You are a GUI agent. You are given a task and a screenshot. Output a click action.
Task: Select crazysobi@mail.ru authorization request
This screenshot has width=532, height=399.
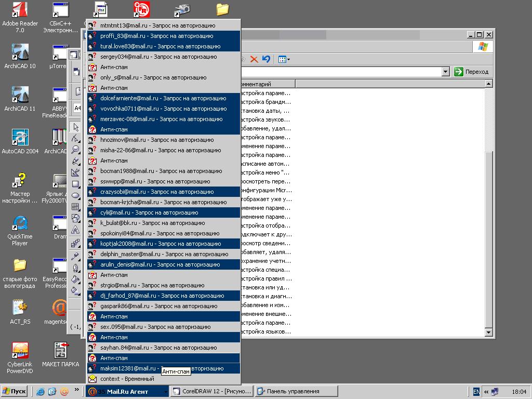pyautogui.click(x=164, y=192)
